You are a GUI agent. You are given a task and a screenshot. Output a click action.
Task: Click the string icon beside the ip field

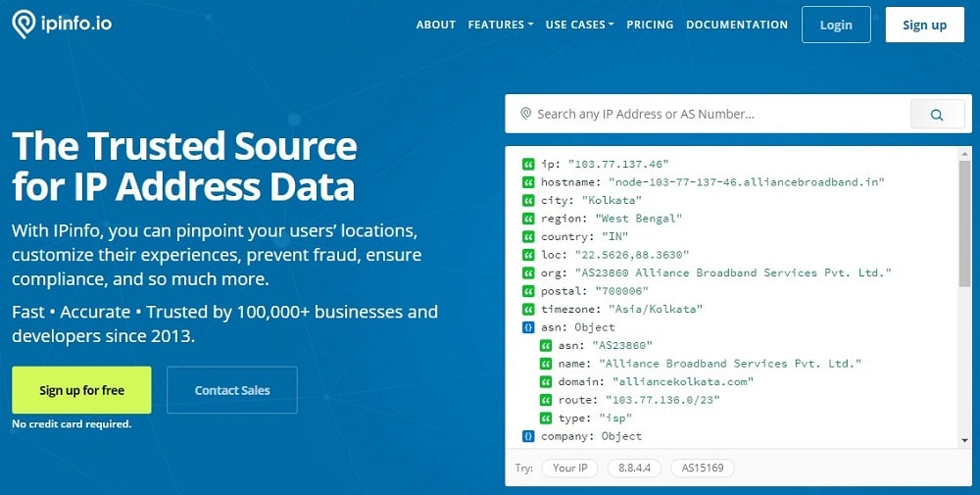[x=529, y=165]
